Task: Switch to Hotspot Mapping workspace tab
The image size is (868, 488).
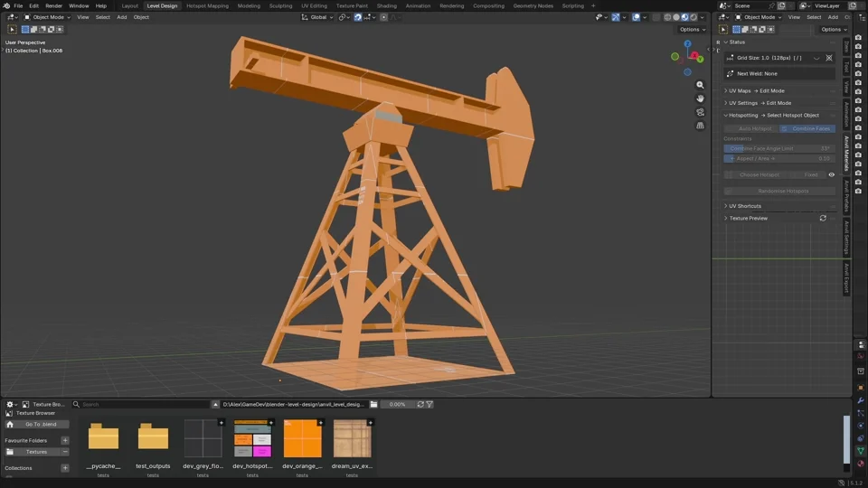Action: [208, 5]
